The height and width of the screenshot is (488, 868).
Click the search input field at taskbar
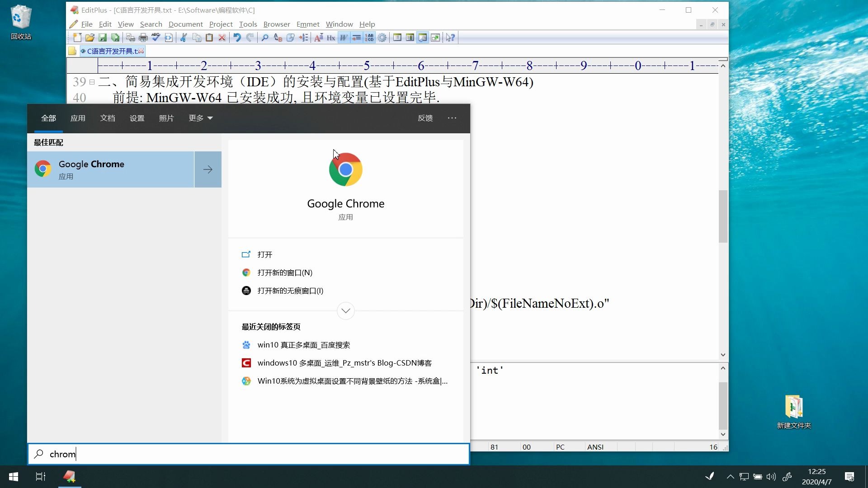click(x=250, y=454)
